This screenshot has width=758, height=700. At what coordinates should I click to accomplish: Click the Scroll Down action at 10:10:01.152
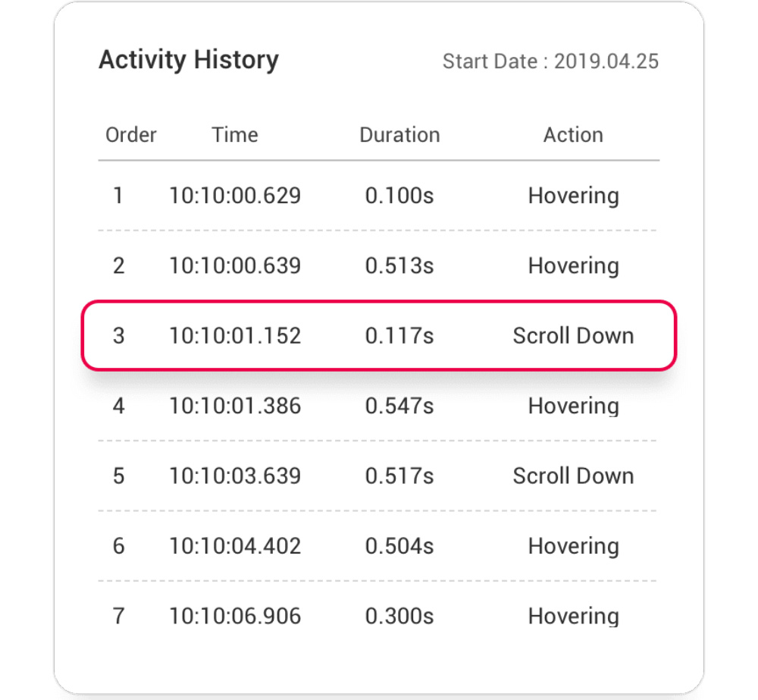[573, 335]
